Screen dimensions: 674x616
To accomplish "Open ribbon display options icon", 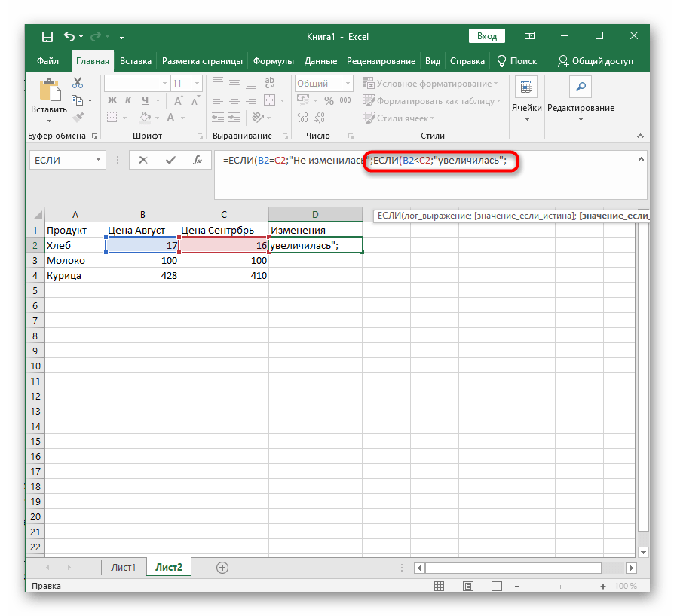I will point(529,36).
